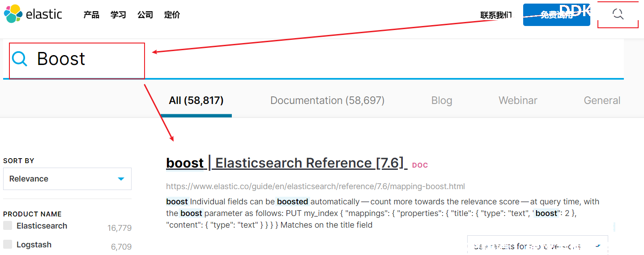Open search via top-right magnifier icon
This screenshot has width=644, height=255.
[618, 14]
